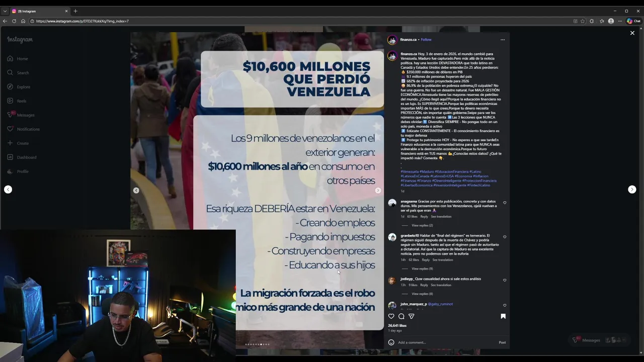Open finanzo.ca profile from header name
The width and height of the screenshot is (644, 362).
pyautogui.click(x=409, y=40)
